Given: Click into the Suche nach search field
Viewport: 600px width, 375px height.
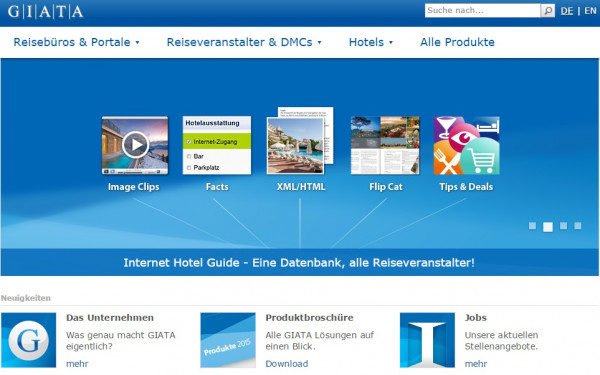Looking at the screenshot, I should (483, 11).
